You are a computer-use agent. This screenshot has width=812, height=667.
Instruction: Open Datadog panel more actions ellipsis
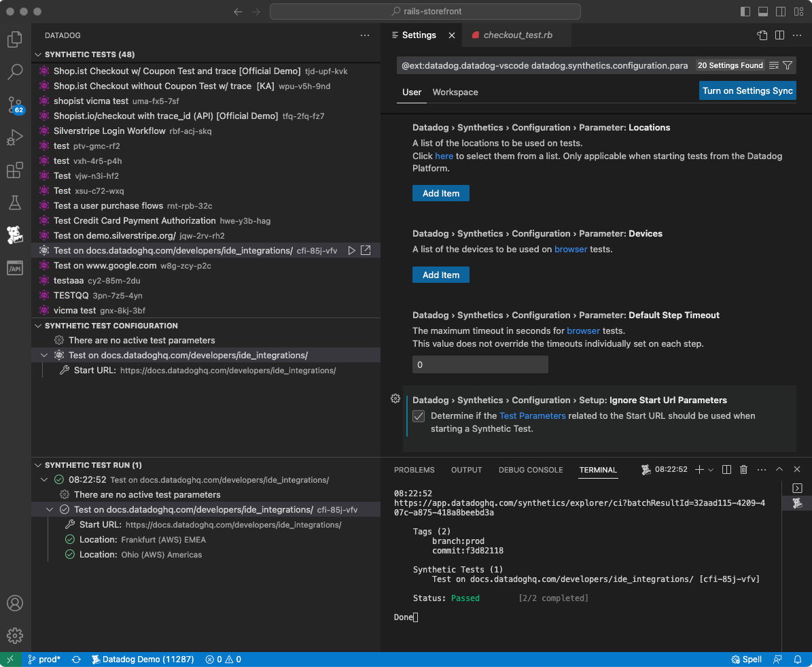[365, 35]
